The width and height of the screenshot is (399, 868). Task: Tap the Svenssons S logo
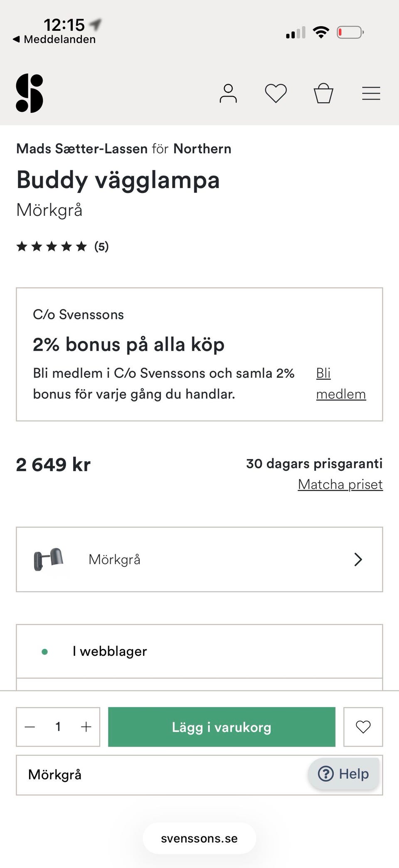click(30, 93)
